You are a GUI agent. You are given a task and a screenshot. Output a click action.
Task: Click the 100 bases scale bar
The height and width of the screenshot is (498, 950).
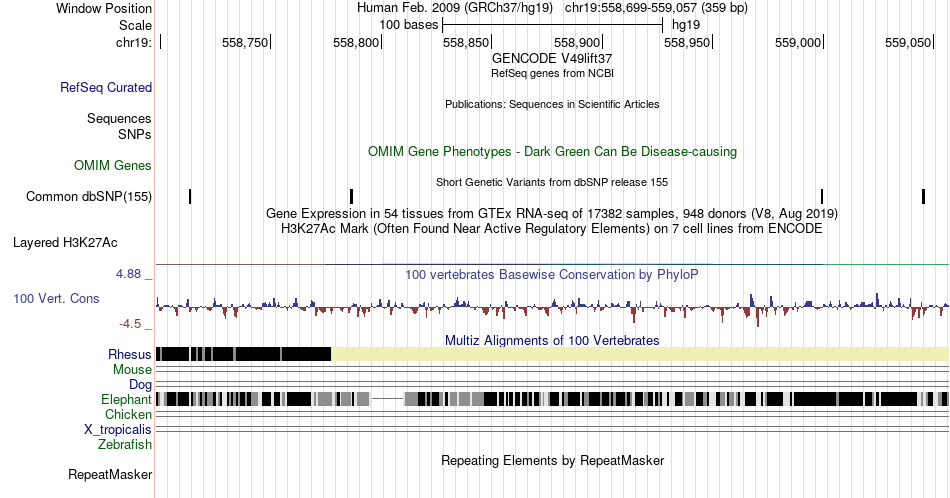[553, 25]
